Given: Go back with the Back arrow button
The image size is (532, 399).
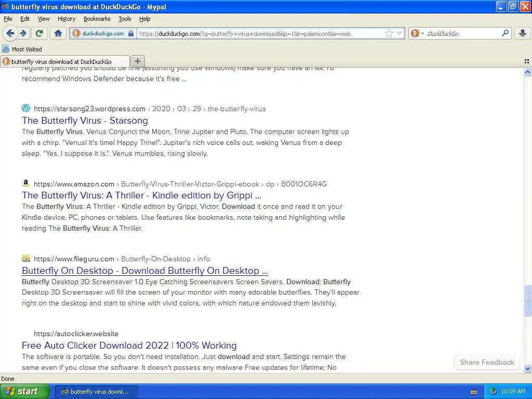Looking at the screenshot, I should pos(10,33).
